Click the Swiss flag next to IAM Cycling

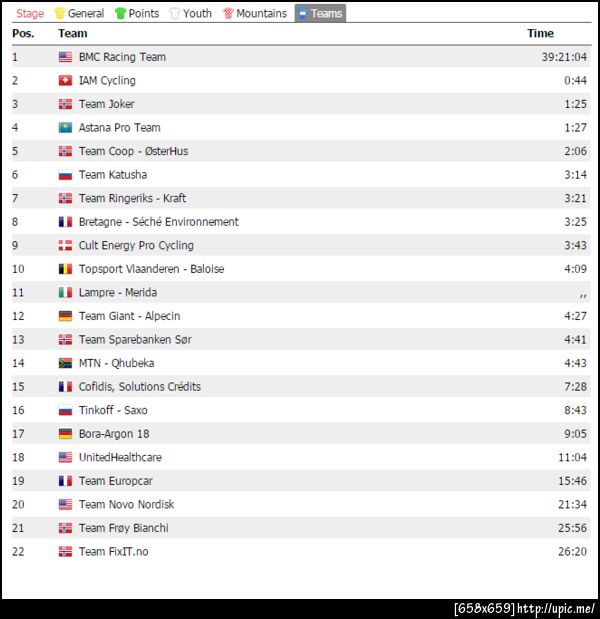[66, 81]
